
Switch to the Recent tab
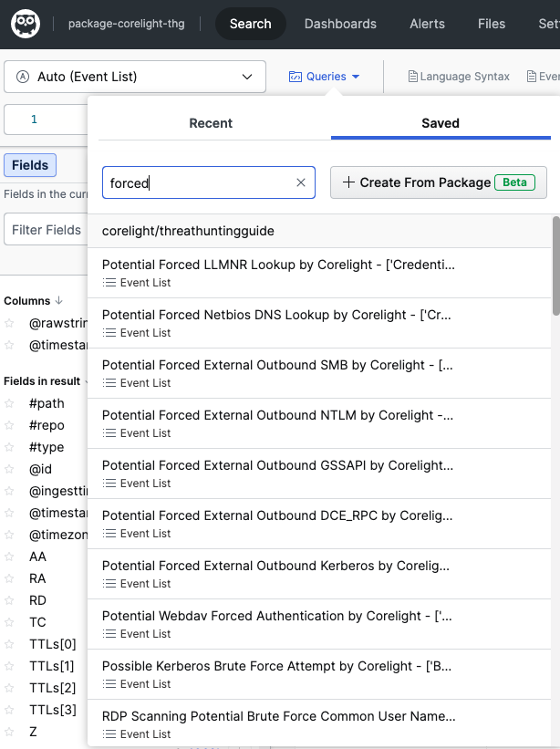coord(211,123)
